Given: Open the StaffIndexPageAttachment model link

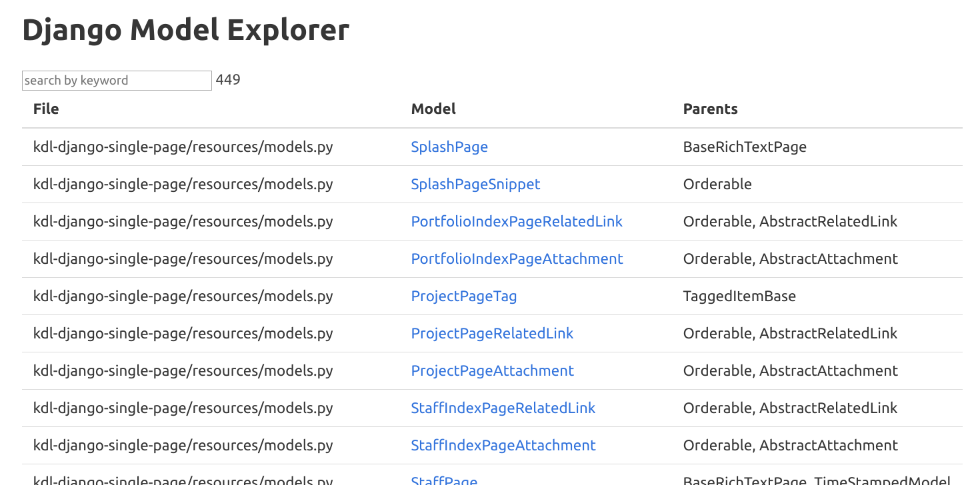Looking at the screenshot, I should 503,446.
